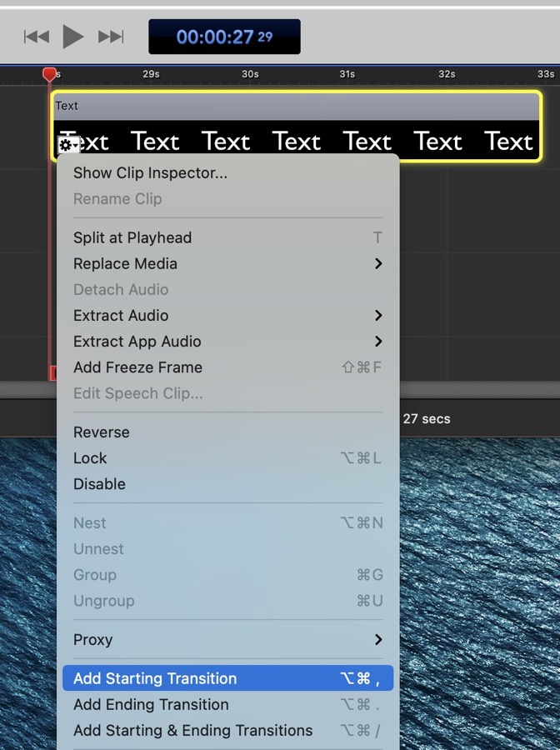Choose Split at Playhead

132,238
